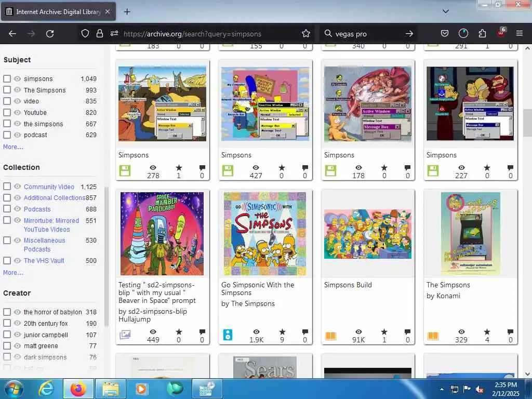This screenshot has height=399, width=532.
Task: Show hidden system tray icons arrow
Action: (x=442, y=390)
